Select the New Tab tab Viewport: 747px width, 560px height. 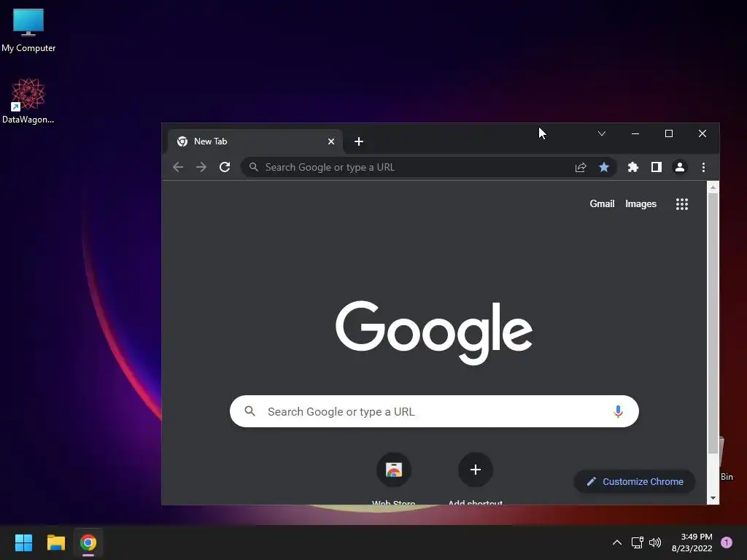coord(255,141)
